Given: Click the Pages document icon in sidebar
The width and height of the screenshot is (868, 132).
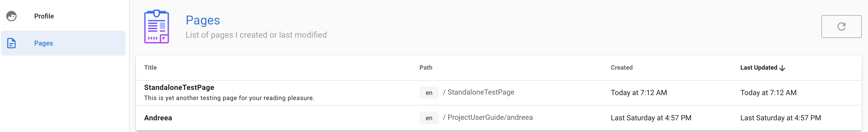Looking at the screenshot, I should pos(11,43).
